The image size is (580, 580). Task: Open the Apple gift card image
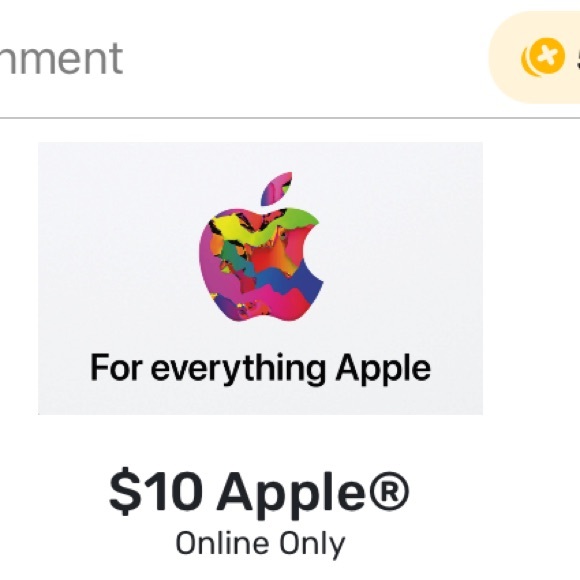(260, 278)
